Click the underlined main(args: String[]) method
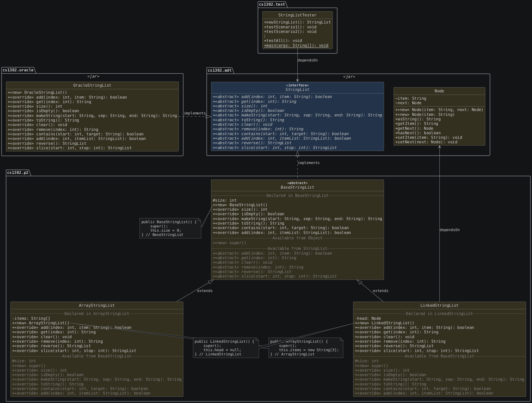 pyautogui.click(x=296, y=46)
